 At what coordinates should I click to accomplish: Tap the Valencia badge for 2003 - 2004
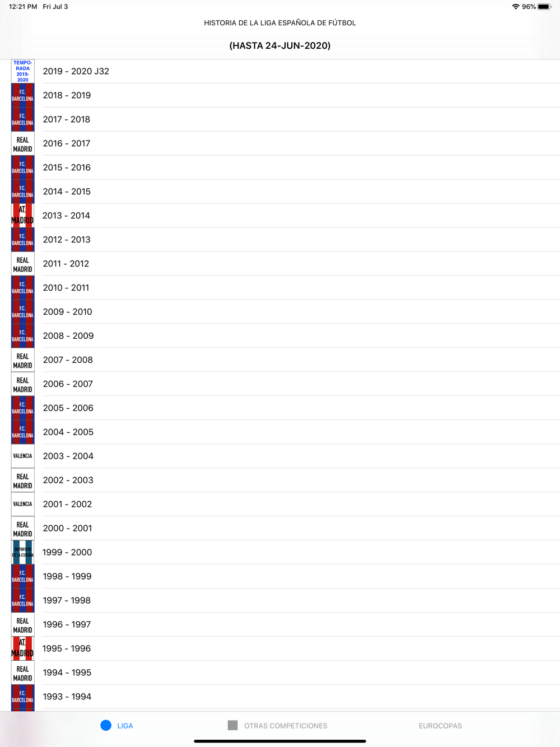point(22,456)
